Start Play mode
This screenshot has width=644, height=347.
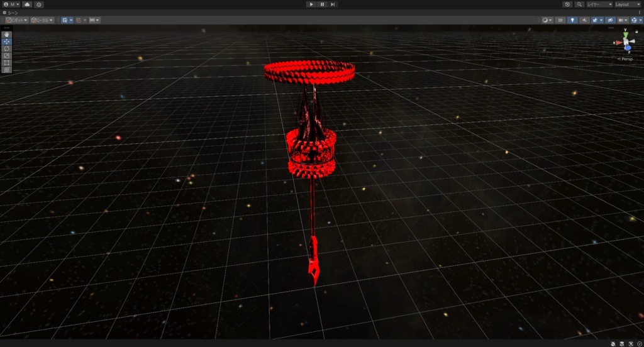(x=311, y=4)
